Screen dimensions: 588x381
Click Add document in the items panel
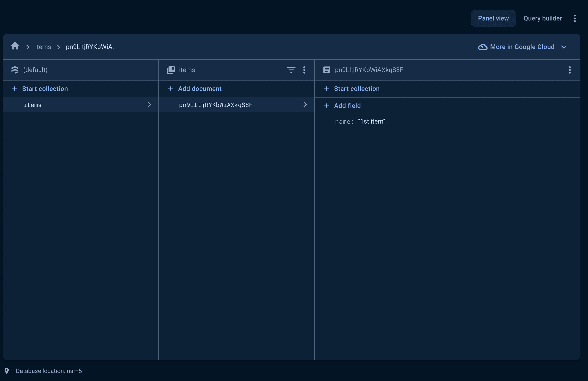200,89
